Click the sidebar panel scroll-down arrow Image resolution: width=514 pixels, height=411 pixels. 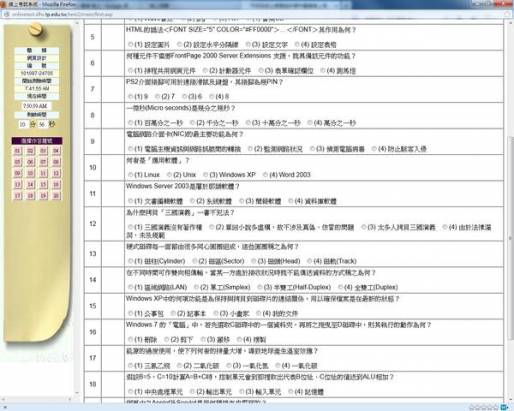click(x=77, y=393)
